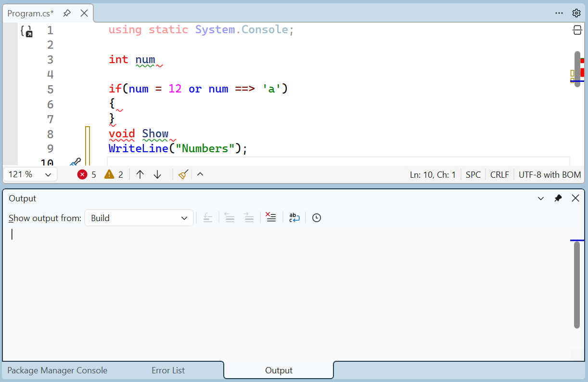
Task: Toggle the timestamp clock icon
Action: click(316, 218)
